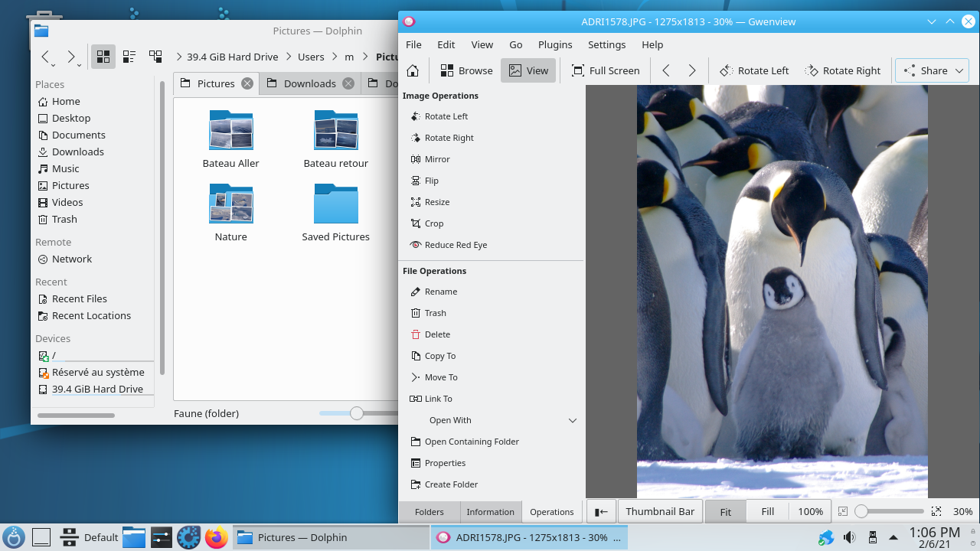
Task: Toggle the Thumbnail Bar
Action: pyautogui.click(x=659, y=512)
